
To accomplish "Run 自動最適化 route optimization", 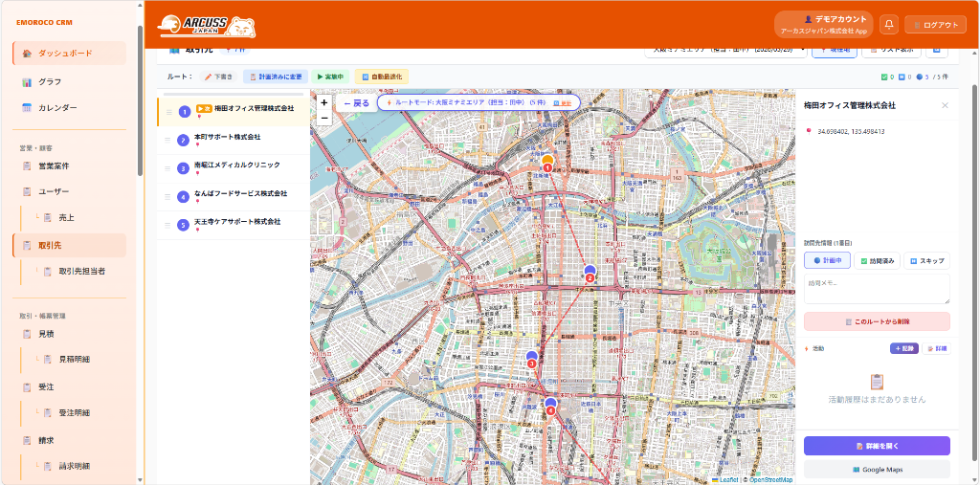I will 382,77.
